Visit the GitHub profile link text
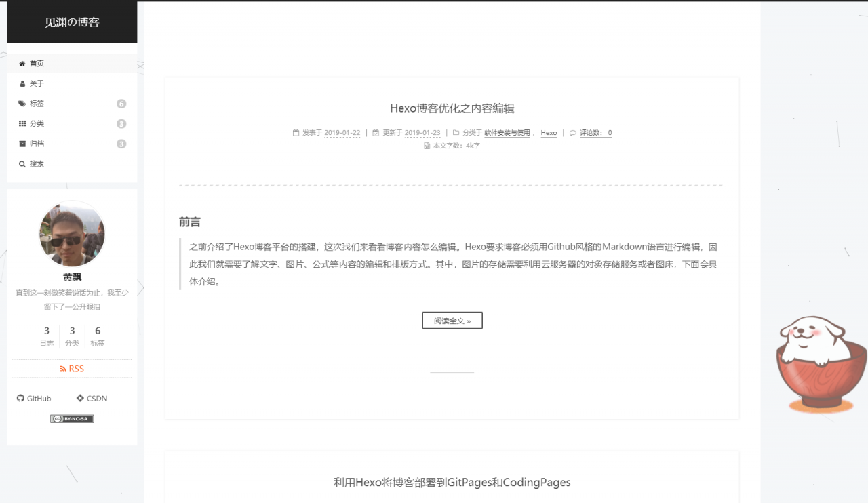Image resolution: width=868 pixels, height=503 pixels. click(x=39, y=399)
